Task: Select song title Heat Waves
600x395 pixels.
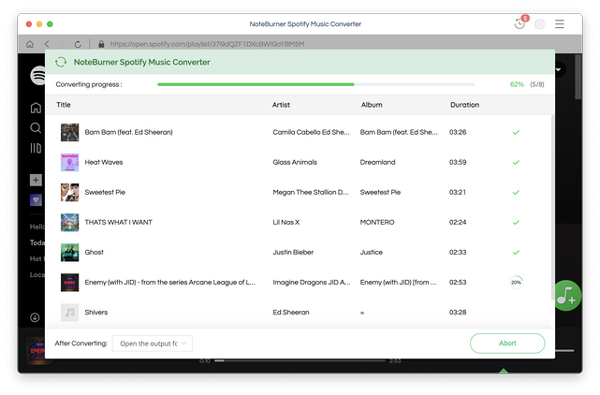Action: click(x=104, y=162)
